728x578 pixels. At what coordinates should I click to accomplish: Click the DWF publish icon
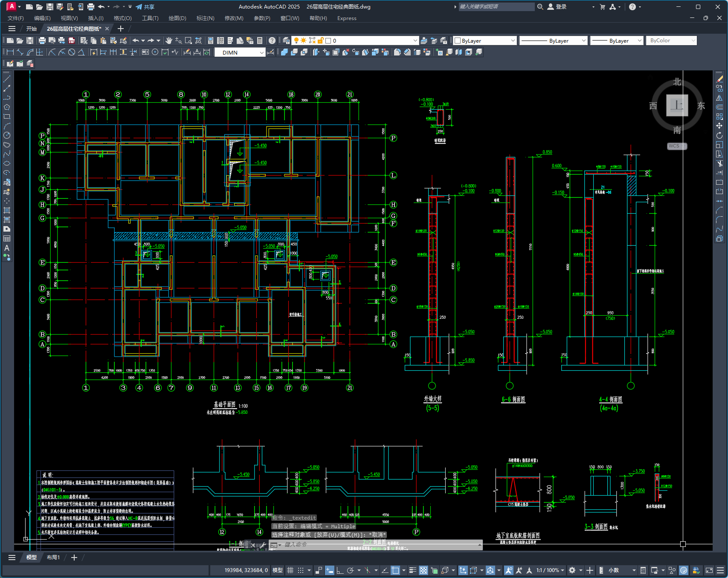72,41
